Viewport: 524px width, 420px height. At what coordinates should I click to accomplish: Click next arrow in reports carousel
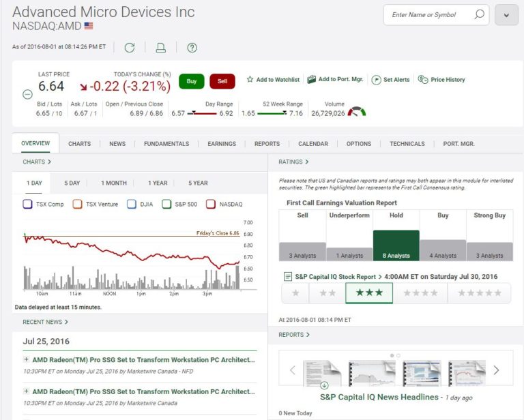pyautogui.click(x=496, y=370)
